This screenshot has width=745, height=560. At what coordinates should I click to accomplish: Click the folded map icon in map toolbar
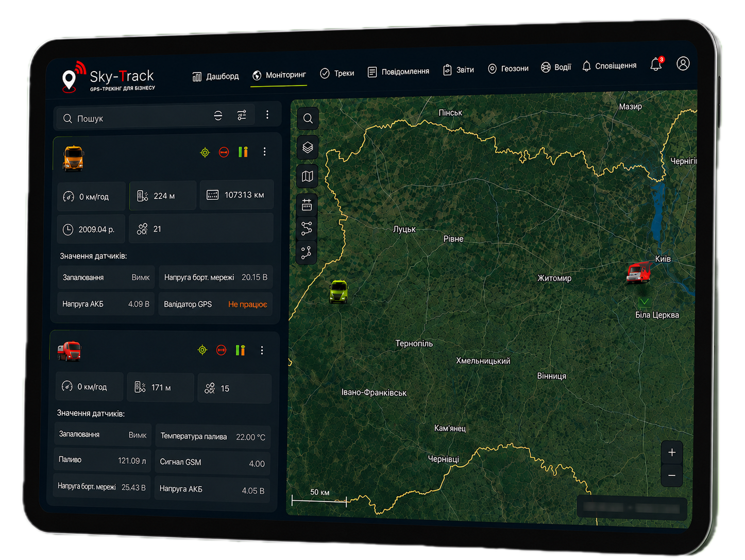[308, 177]
